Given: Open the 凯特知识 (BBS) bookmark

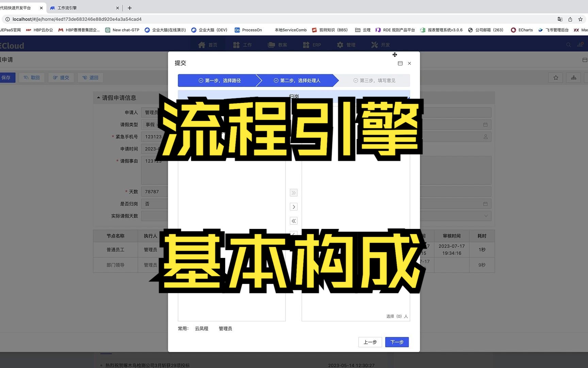Looking at the screenshot, I should coord(330,30).
